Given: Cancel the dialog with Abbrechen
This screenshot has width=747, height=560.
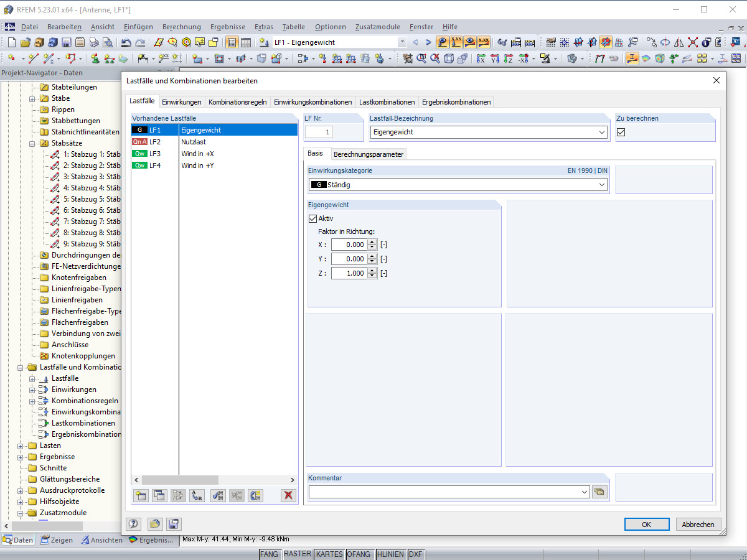Looking at the screenshot, I should click(698, 524).
